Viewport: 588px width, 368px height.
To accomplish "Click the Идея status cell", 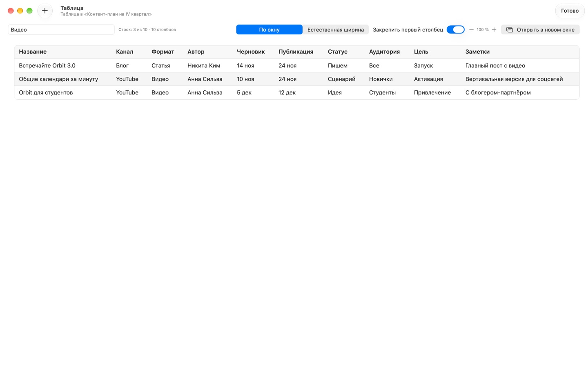I will [x=335, y=92].
